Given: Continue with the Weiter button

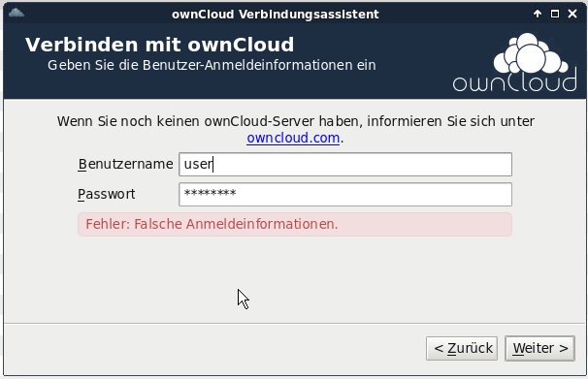Looking at the screenshot, I should tap(539, 348).
